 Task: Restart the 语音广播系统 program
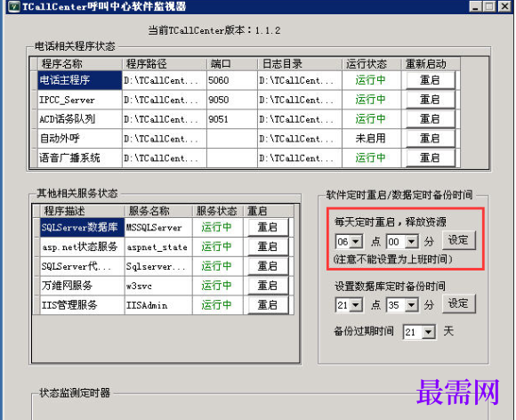[x=431, y=158]
